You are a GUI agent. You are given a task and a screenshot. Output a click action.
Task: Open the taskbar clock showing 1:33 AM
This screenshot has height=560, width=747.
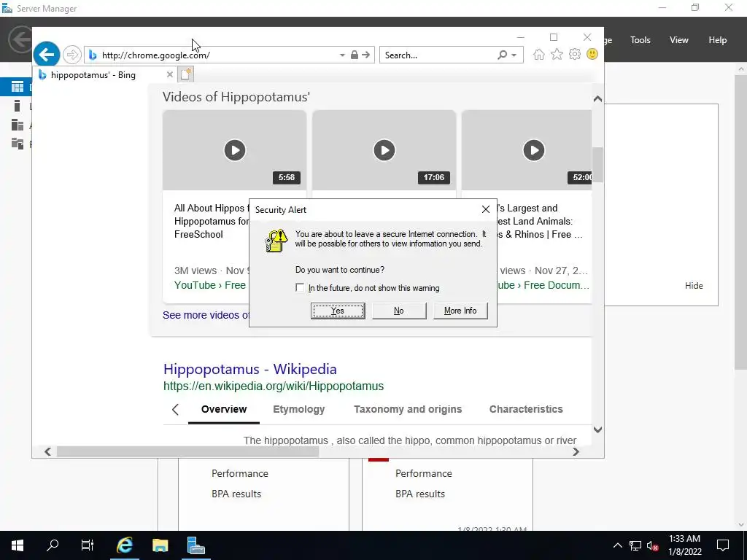[685, 545]
